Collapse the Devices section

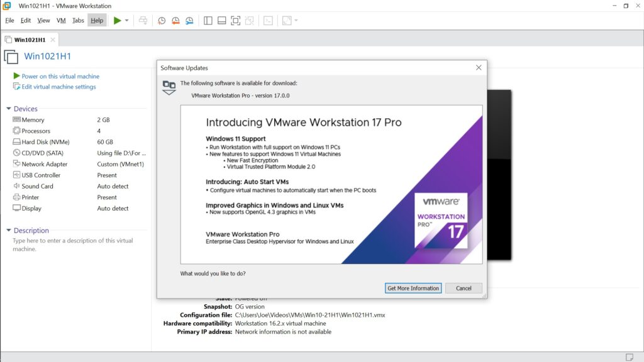pyautogui.click(x=9, y=109)
